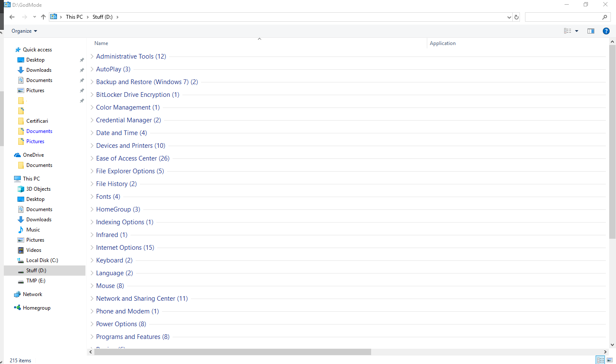Expand the Credential Manager group
The height and width of the screenshot is (364, 616).
coord(92,120)
